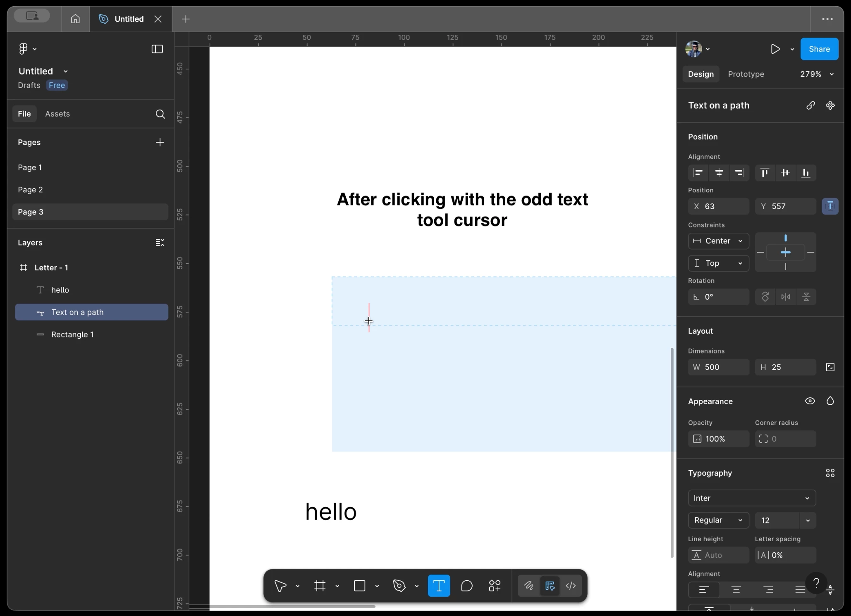Expand the horizontal Center constraint dropdown
Screen dimensions: 851x616
(718, 241)
